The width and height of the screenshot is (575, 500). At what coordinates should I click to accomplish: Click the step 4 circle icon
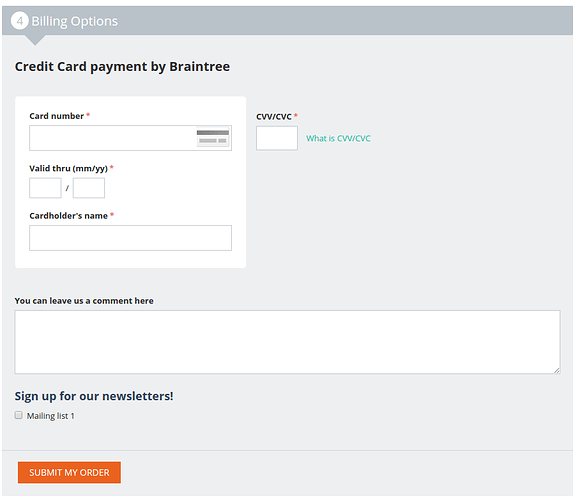coord(20,21)
